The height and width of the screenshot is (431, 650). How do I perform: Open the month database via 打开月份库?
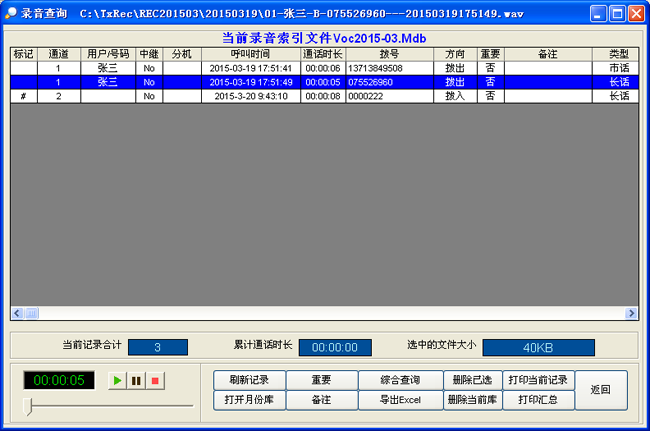click(249, 399)
